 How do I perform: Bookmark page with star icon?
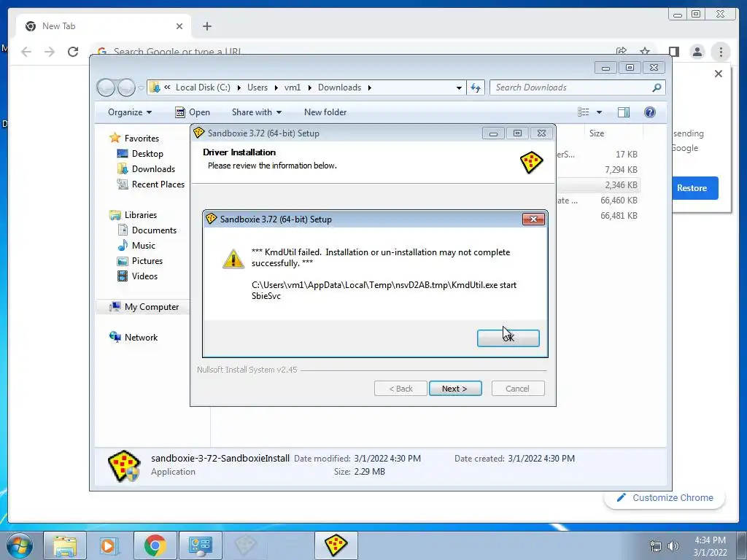(x=645, y=51)
